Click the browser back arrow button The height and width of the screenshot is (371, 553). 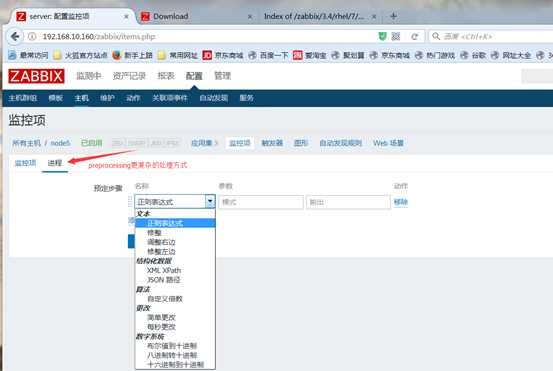point(15,36)
